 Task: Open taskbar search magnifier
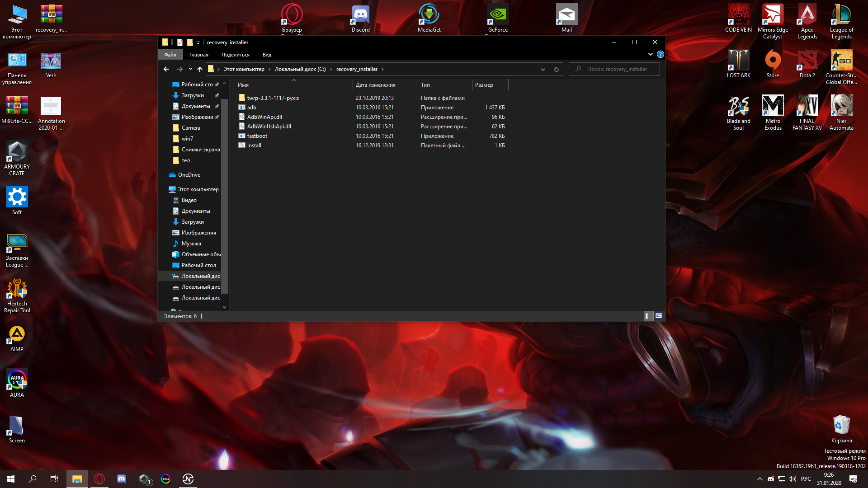pyautogui.click(x=33, y=479)
